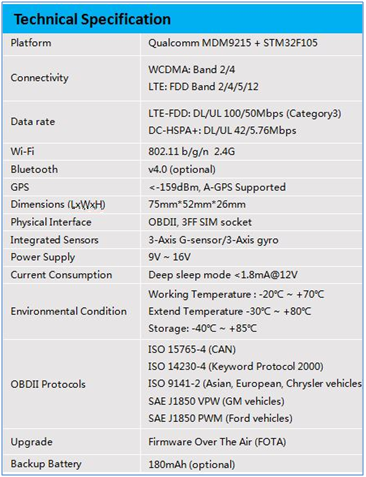Click OBDII, 3FF SIM socket text
Viewport: 366px width, 477px height.
[200, 222]
